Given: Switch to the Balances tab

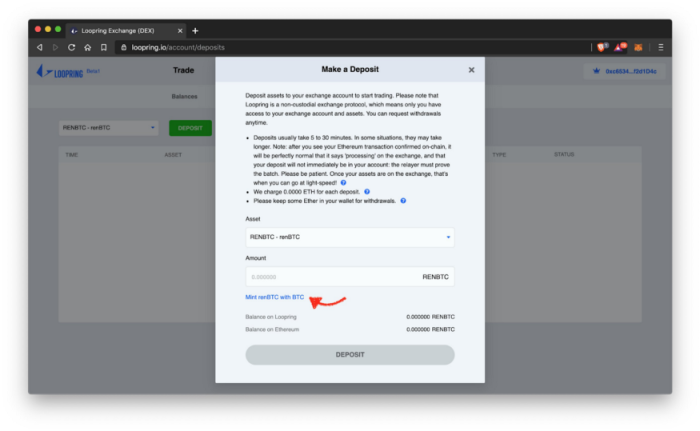Looking at the screenshot, I should coord(184,96).
